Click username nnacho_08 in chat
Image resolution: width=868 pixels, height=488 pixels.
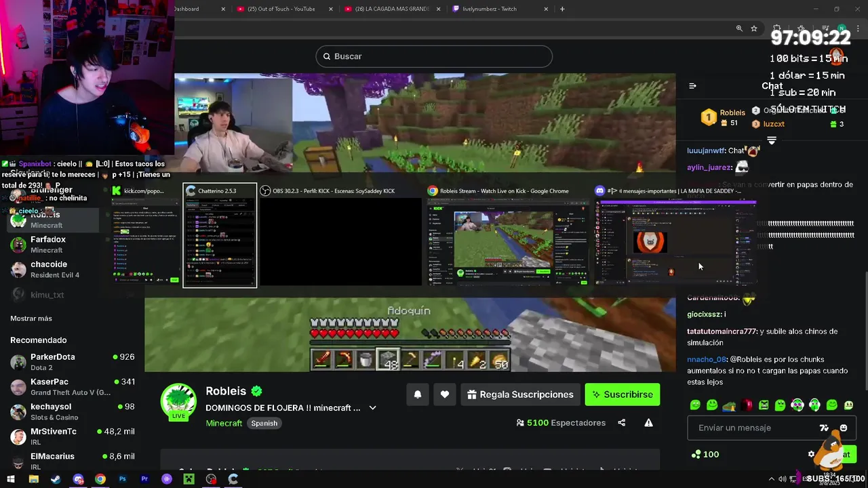(x=707, y=359)
